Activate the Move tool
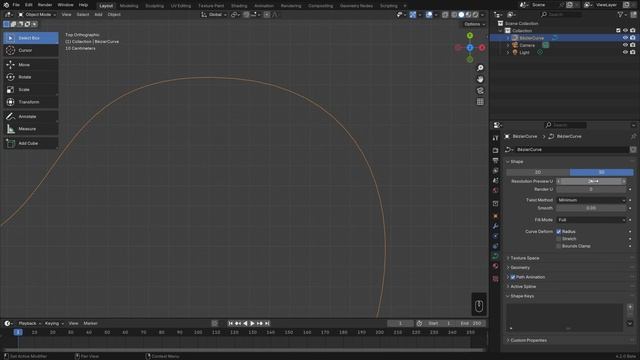The width and height of the screenshot is (640, 360). [x=31, y=64]
